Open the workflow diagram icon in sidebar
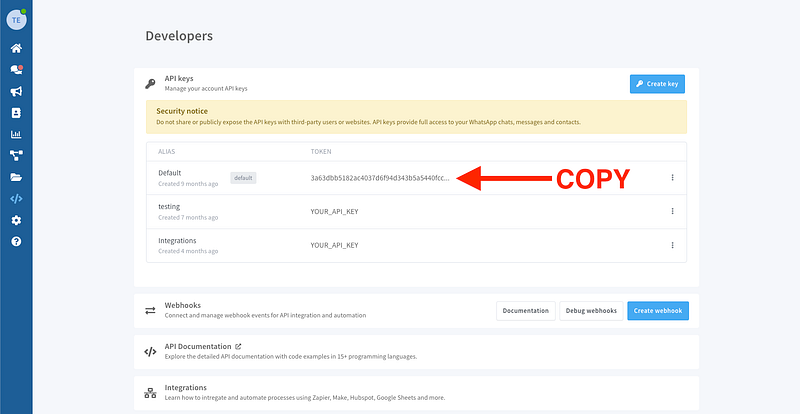The height and width of the screenshot is (414, 800). (x=16, y=155)
